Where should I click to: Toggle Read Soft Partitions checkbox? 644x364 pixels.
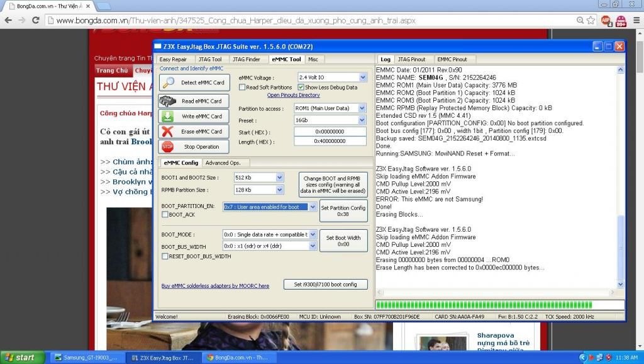pyautogui.click(x=242, y=87)
